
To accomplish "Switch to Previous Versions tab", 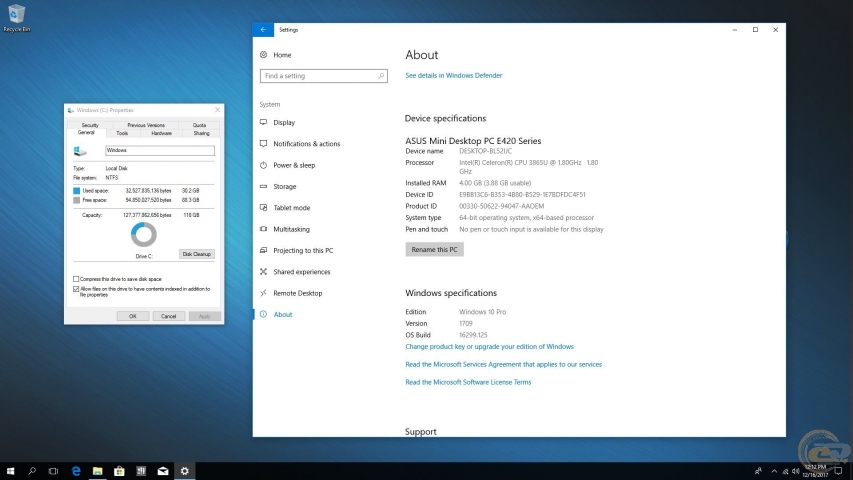I will 146,125.
